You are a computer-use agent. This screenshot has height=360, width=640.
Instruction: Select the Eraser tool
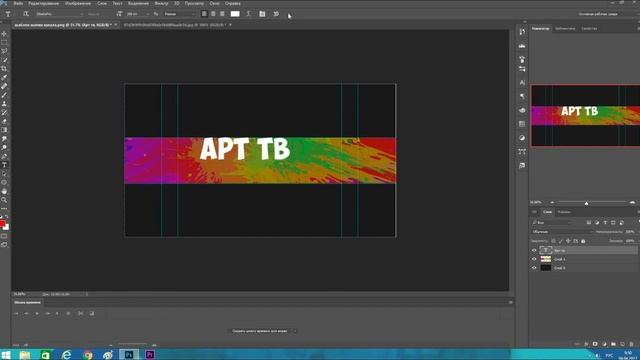pyautogui.click(x=4, y=121)
